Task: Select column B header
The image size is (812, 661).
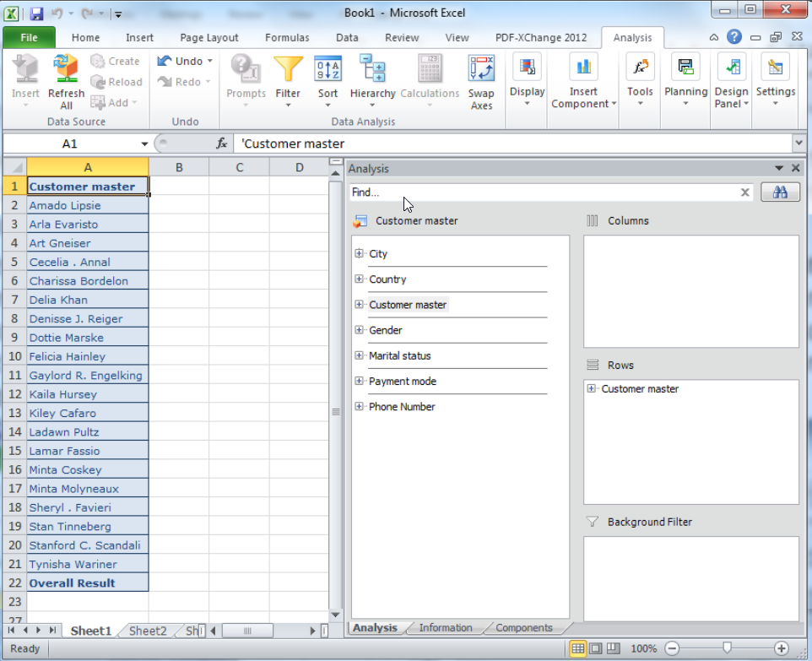Action: (179, 167)
